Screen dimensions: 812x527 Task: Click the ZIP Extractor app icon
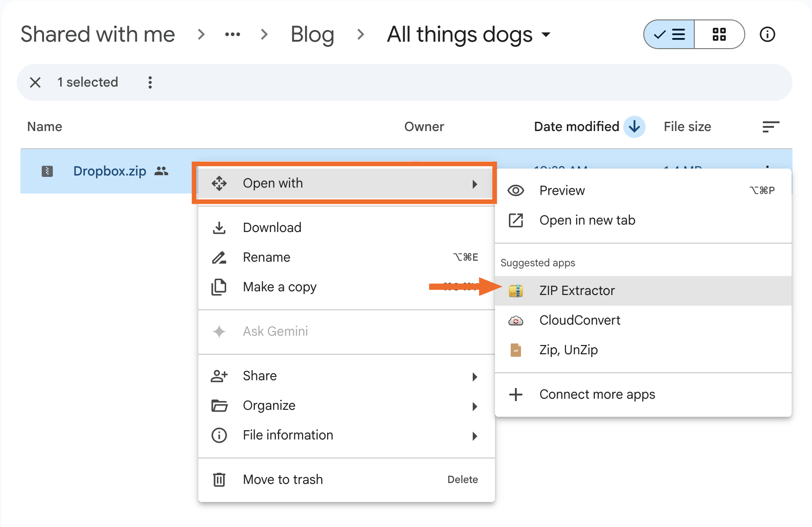tap(516, 291)
